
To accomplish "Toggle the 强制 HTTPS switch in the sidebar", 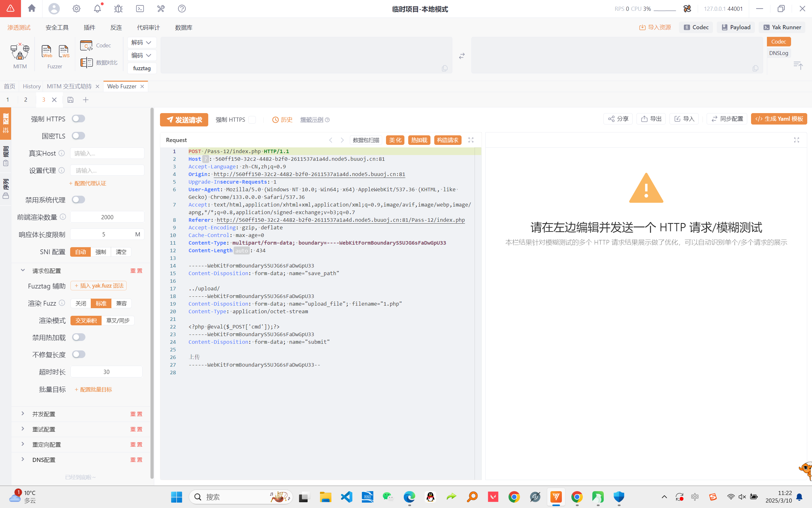I will point(78,119).
